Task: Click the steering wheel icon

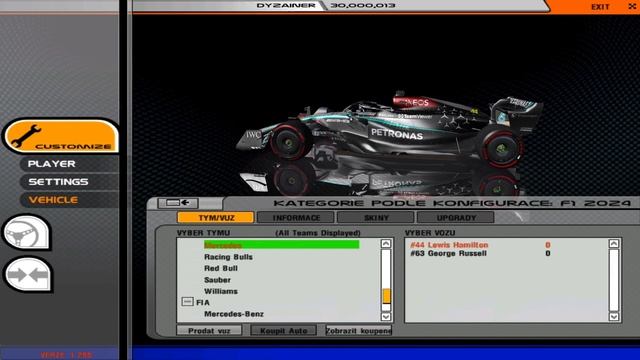Action: pos(27,233)
